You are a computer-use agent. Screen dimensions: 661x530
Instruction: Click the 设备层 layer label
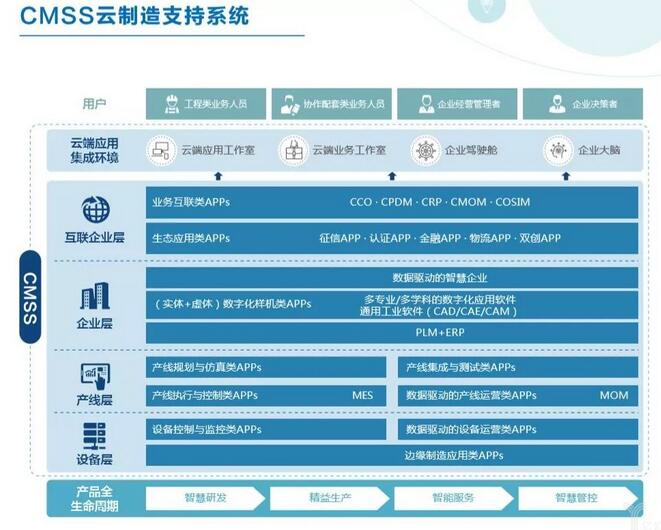click(x=94, y=459)
